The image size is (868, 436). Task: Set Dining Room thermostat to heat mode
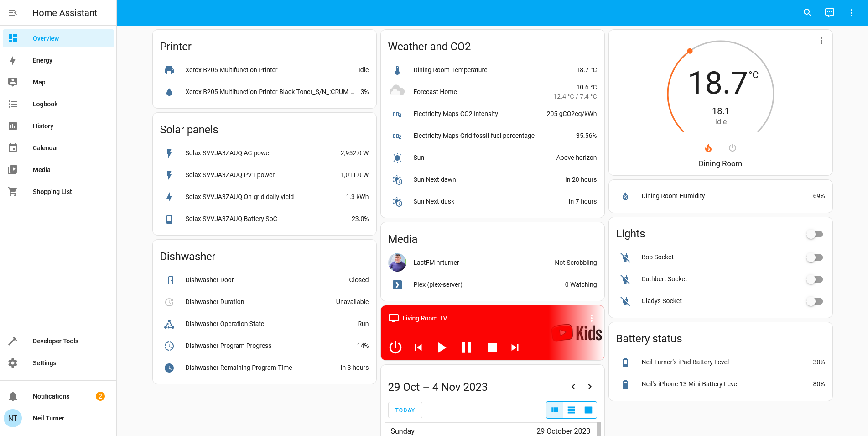(708, 147)
